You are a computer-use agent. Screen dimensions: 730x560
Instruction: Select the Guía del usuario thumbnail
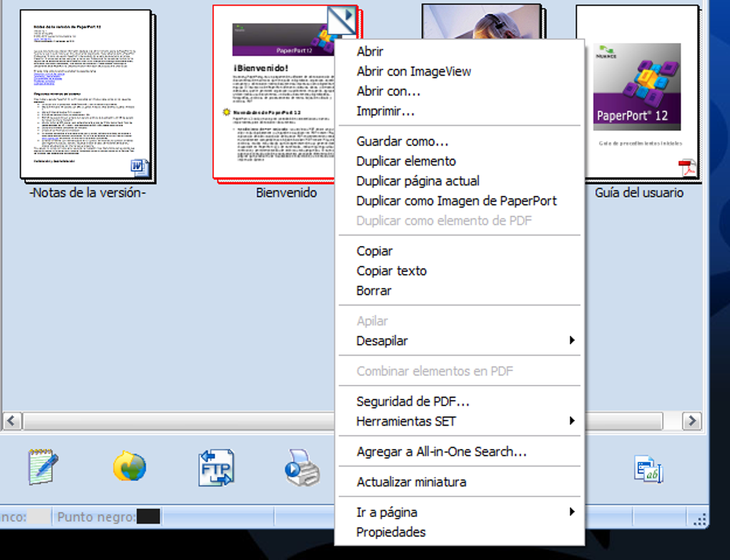tap(638, 93)
